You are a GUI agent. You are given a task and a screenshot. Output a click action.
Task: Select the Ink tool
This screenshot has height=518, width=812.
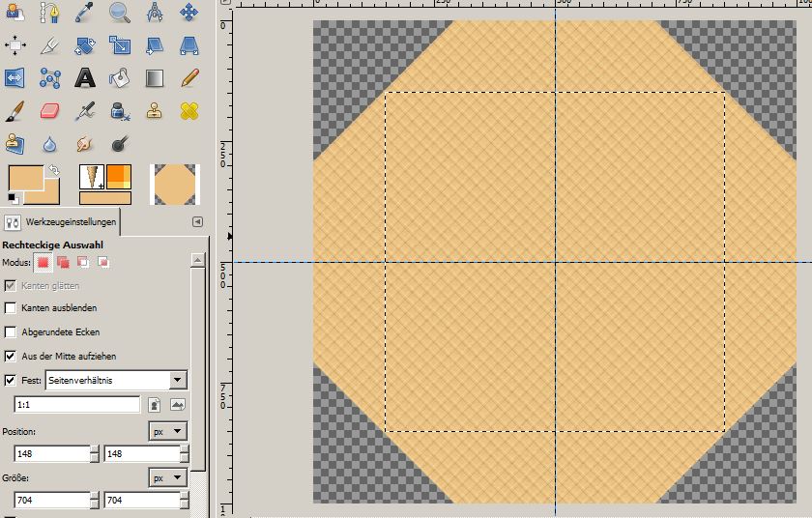click(x=120, y=111)
